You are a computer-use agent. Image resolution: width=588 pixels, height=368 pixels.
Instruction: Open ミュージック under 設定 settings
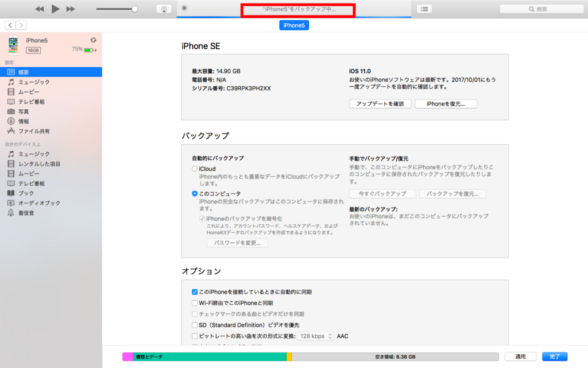click(x=51, y=82)
